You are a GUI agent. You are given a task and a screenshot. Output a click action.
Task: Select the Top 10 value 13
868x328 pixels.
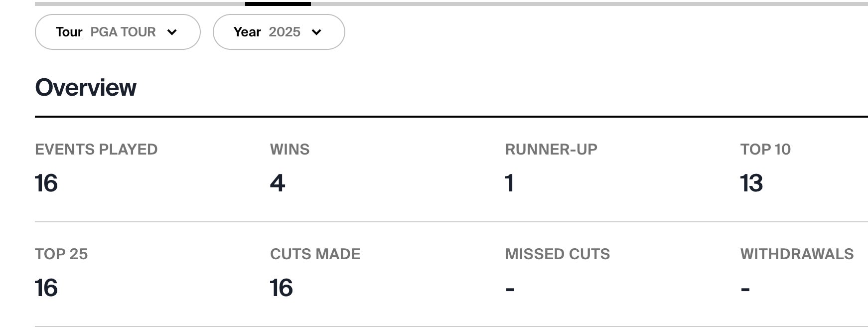click(751, 183)
